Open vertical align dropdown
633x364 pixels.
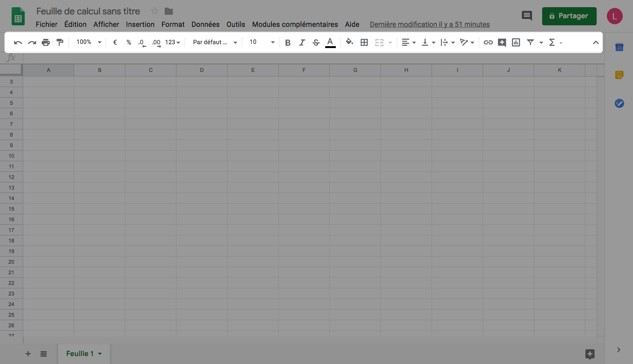click(x=429, y=42)
